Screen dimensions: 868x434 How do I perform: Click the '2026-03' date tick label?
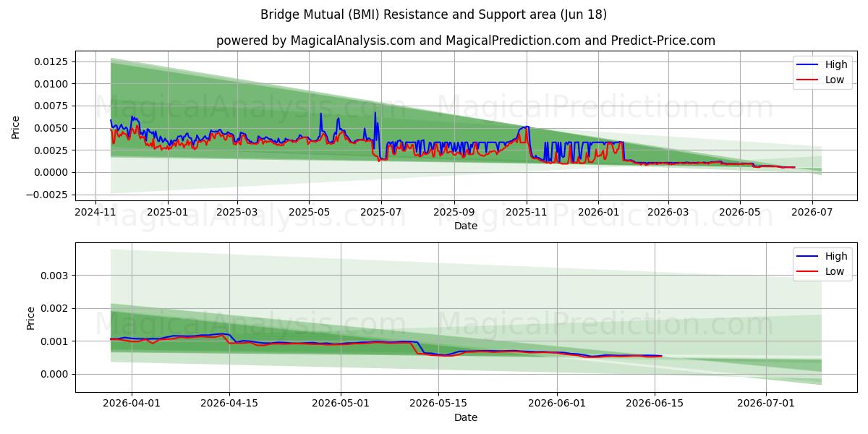668,211
